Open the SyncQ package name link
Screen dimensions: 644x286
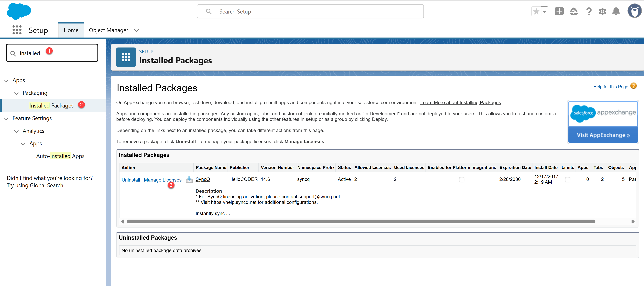203,179
